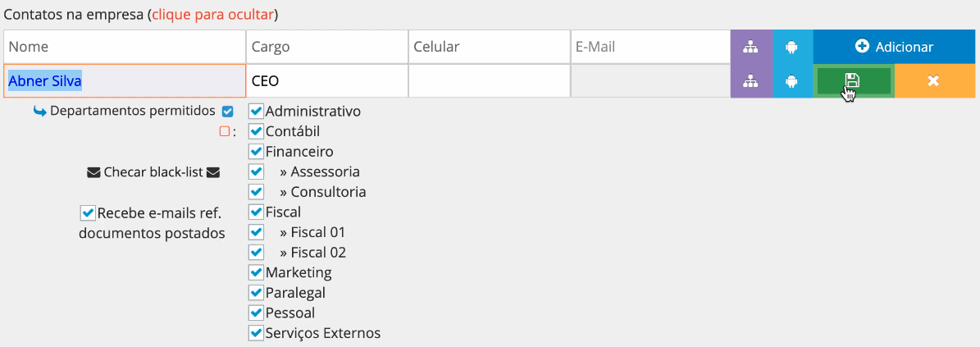Disable 'Recebe e-mails ref. documentos postados' checkbox
The width and height of the screenshot is (980, 347).
[x=88, y=213]
